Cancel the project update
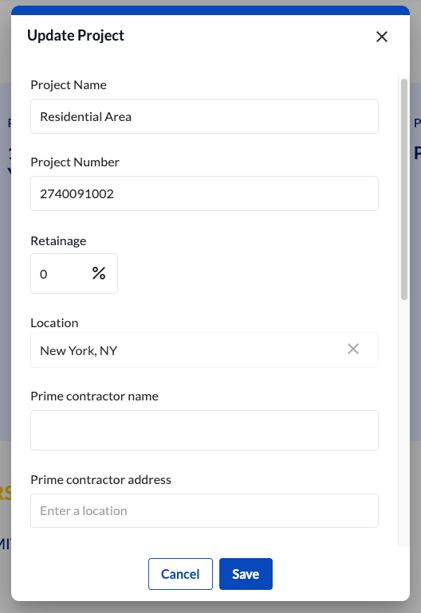The image size is (421, 613). tap(180, 574)
